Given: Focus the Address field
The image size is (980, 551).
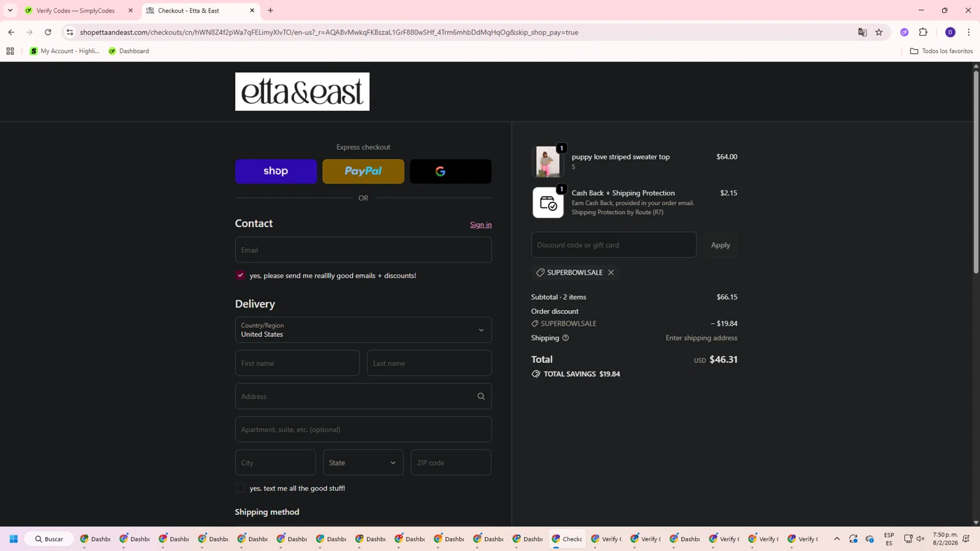Looking at the screenshot, I should coord(363,396).
